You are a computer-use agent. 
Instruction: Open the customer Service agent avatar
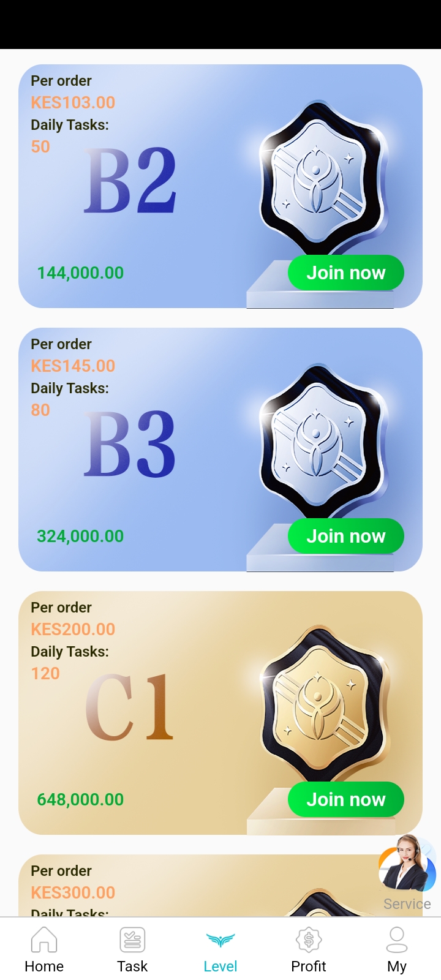(x=407, y=864)
